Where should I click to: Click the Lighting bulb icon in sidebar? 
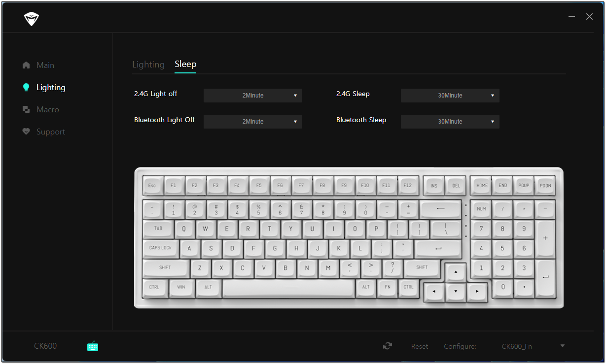[x=26, y=88]
